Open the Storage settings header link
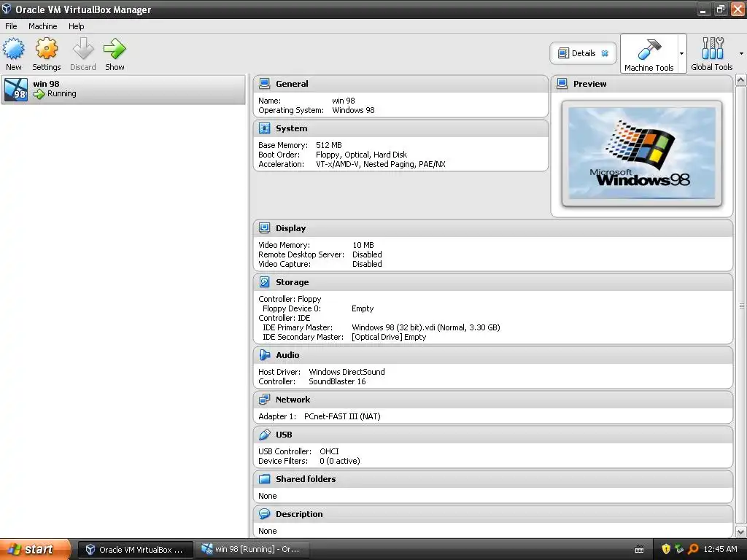The image size is (747, 560). [x=292, y=282]
